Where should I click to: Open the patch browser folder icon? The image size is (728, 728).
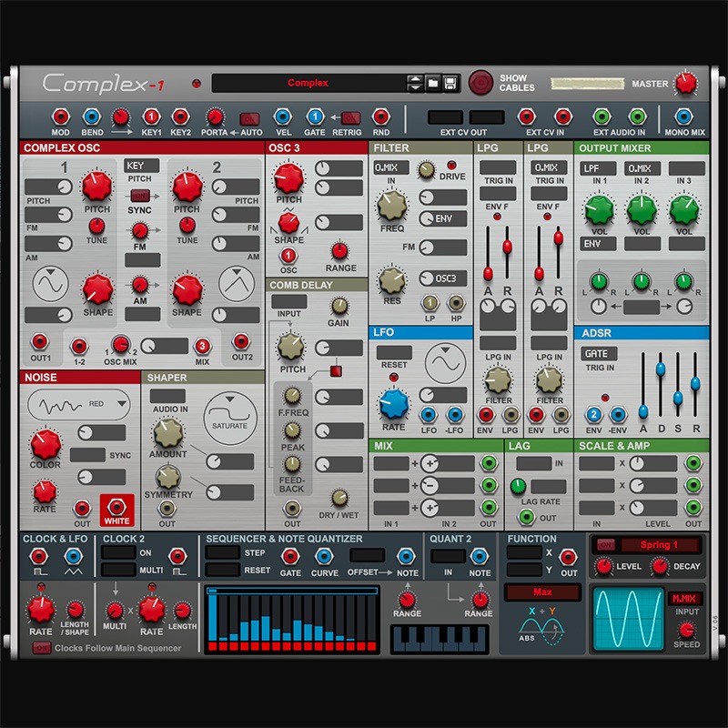tap(432, 84)
